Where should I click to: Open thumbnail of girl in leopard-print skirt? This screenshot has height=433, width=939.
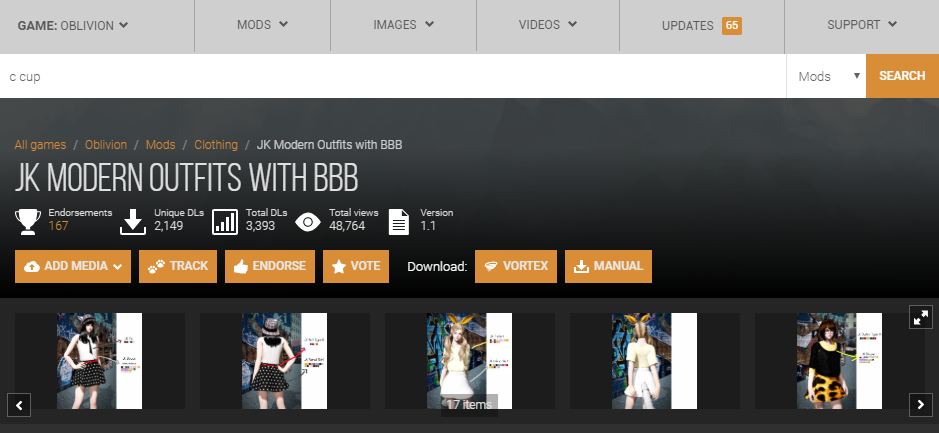[840, 361]
